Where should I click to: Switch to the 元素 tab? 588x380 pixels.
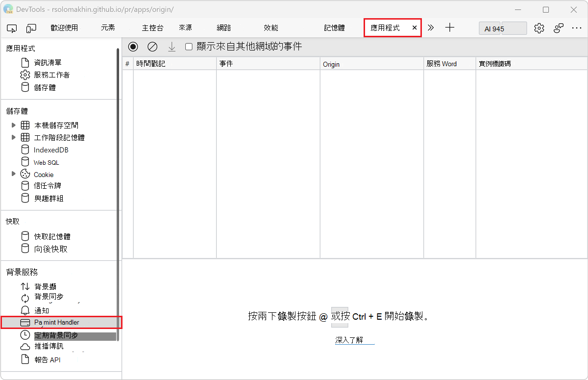[108, 28]
